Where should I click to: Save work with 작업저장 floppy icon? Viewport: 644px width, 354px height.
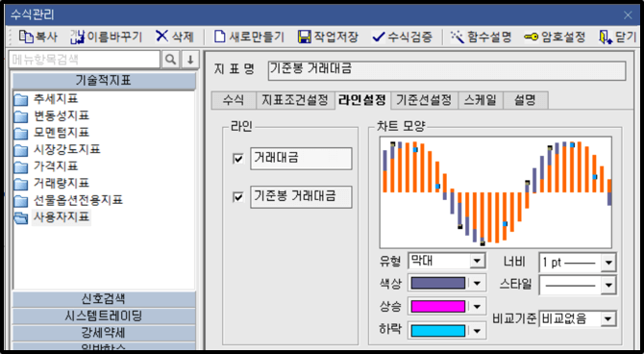305,37
